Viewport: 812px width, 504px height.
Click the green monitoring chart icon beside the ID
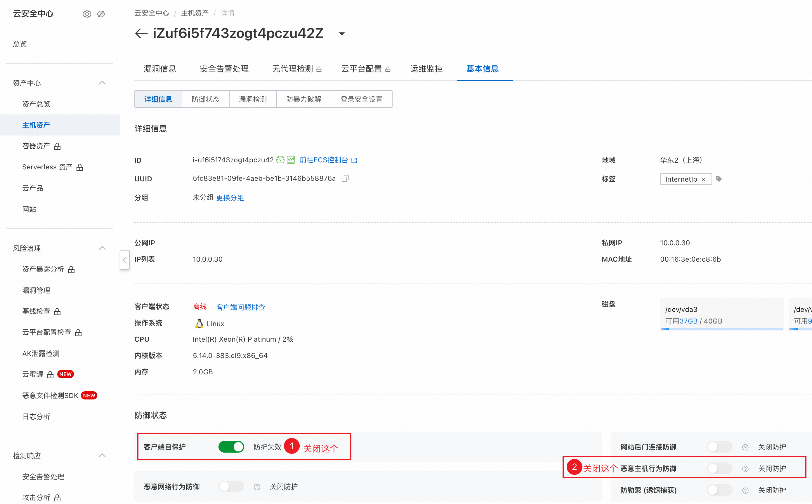point(291,160)
